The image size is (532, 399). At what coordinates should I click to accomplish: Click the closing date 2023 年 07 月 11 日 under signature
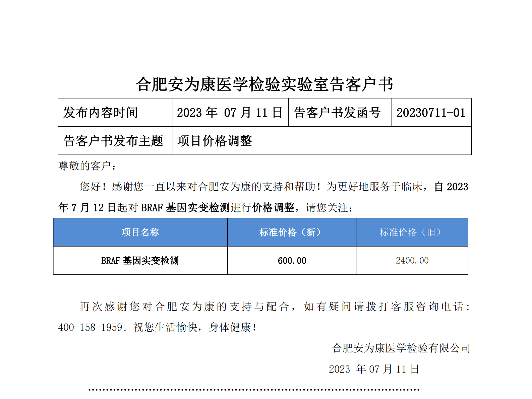374,369
